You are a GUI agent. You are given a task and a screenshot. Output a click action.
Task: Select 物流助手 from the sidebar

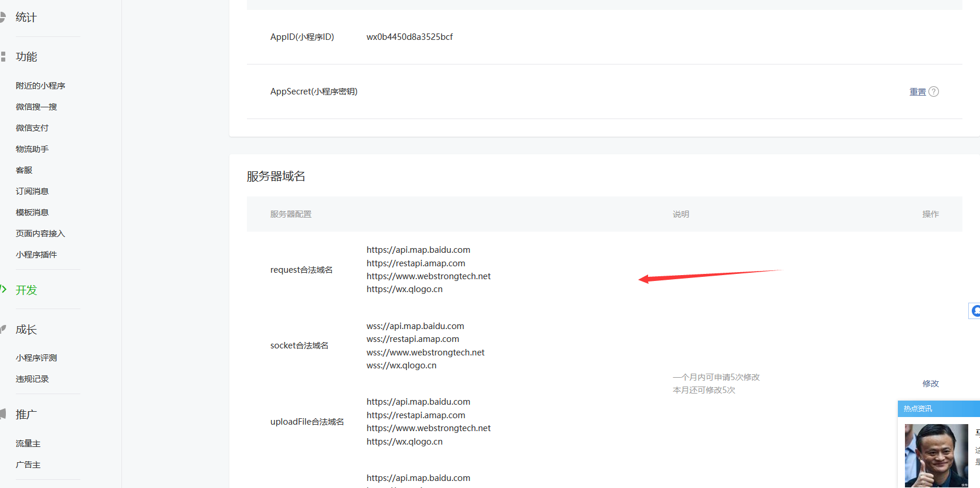coord(32,149)
